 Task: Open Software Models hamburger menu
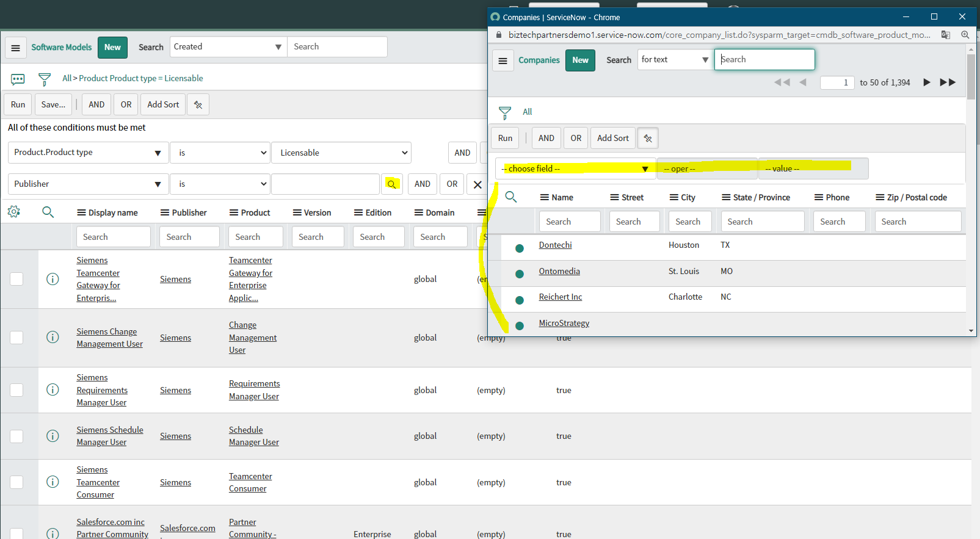click(x=16, y=48)
